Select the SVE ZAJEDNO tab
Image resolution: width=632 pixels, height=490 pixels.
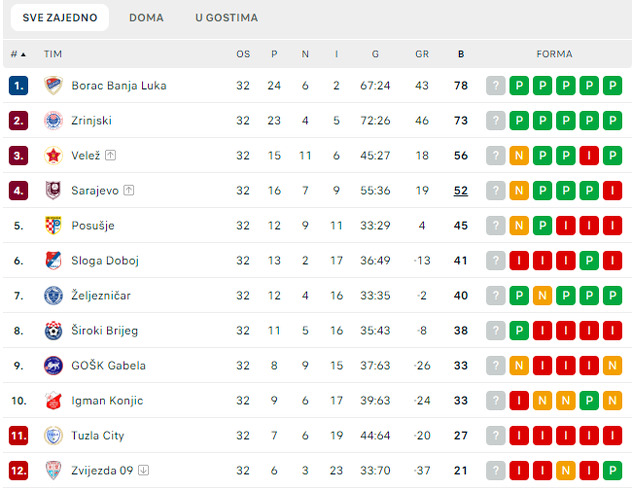coord(60,18)
